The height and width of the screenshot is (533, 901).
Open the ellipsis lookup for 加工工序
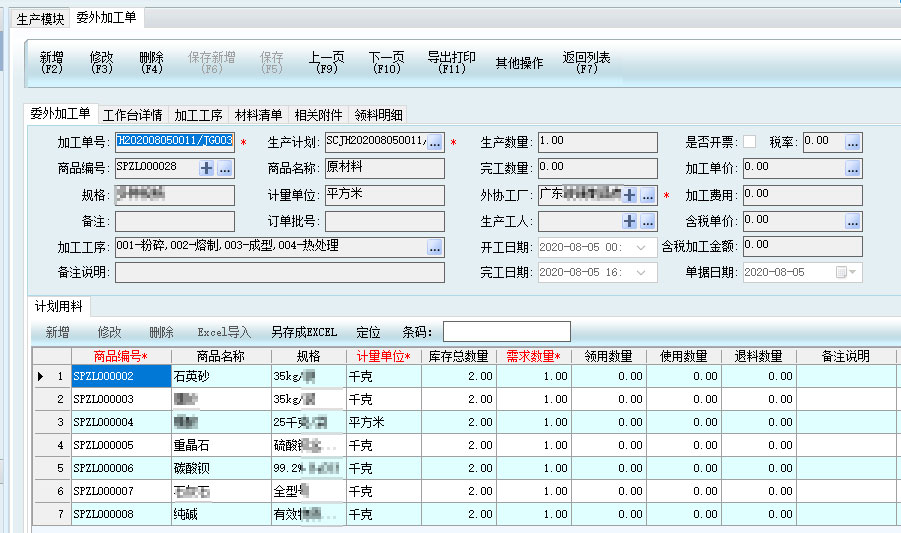tap(435, 248)
